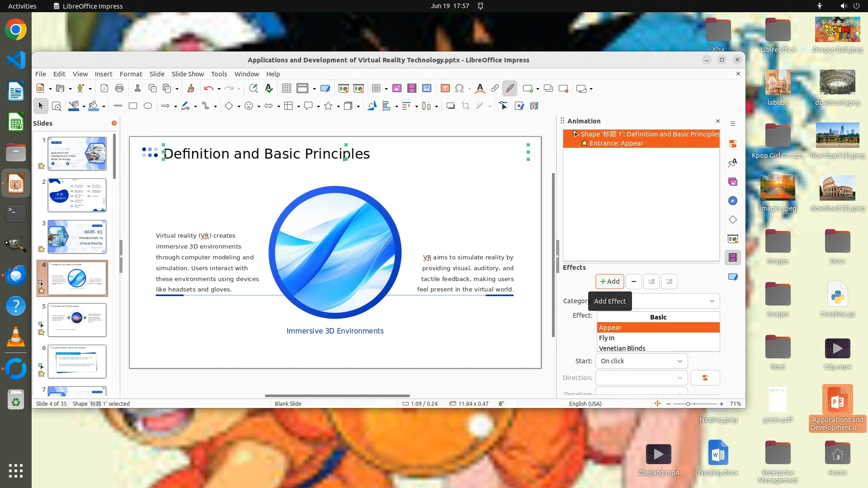This screenshot has height=488, width=868.
Task: Select slide 5 thumbnail in Slides panel
Action: 77,320
